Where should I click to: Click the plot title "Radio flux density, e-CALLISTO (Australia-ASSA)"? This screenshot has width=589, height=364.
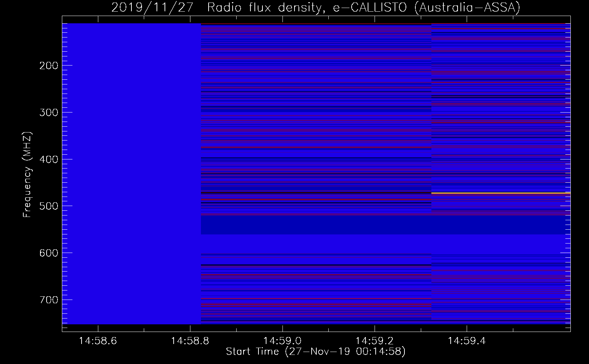pyautogui.click(x=364, y=7)
